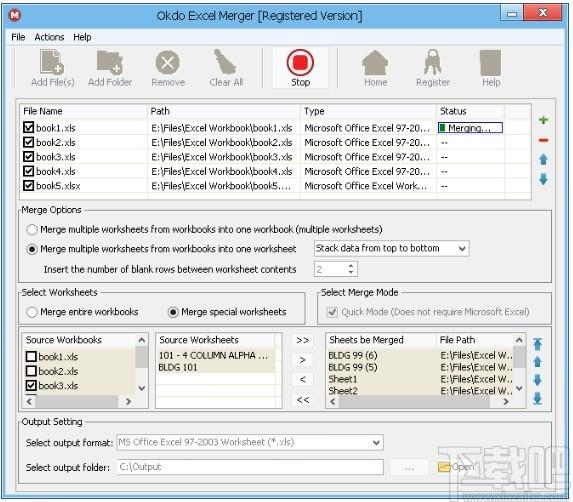Click book5.xlsx path cell in file list

click(221, 186)
